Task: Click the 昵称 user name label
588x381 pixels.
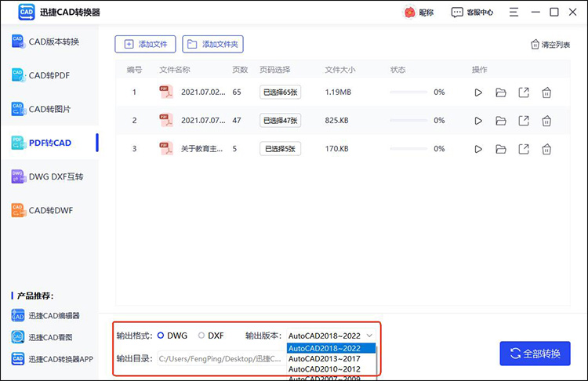Action: pyautogui.click(x=426, y=13)
